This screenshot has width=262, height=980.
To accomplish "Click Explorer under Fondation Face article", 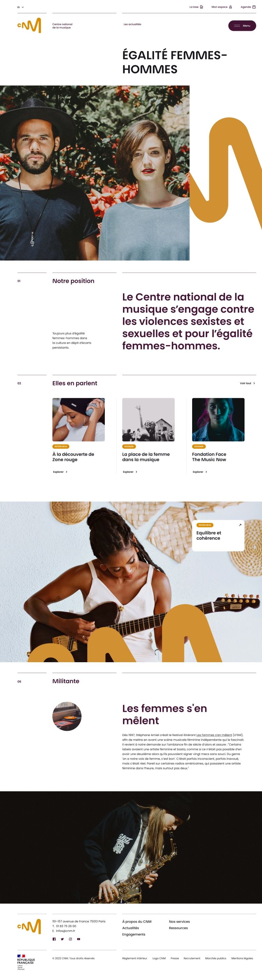I will tap(200, 472).
